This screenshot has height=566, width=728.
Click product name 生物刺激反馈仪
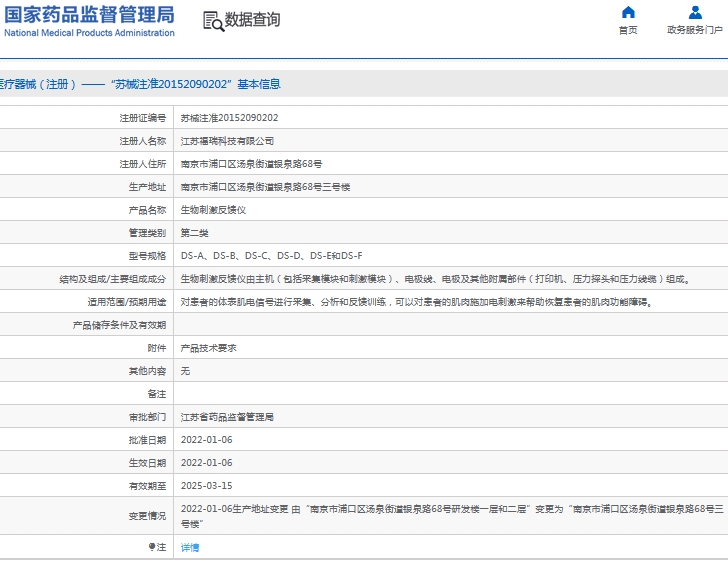[213, 210]
